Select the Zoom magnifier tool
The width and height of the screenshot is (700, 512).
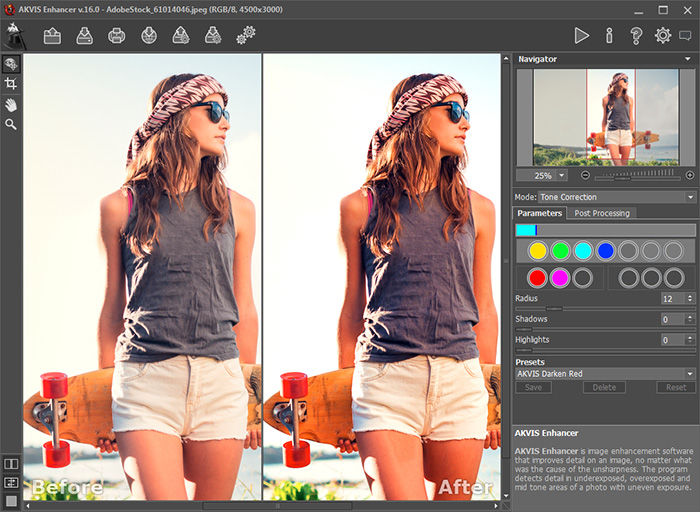[x=11, y=124]
